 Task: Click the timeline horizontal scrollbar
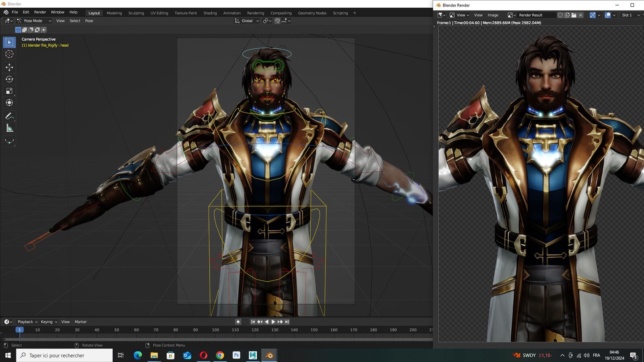pos(217,339)
